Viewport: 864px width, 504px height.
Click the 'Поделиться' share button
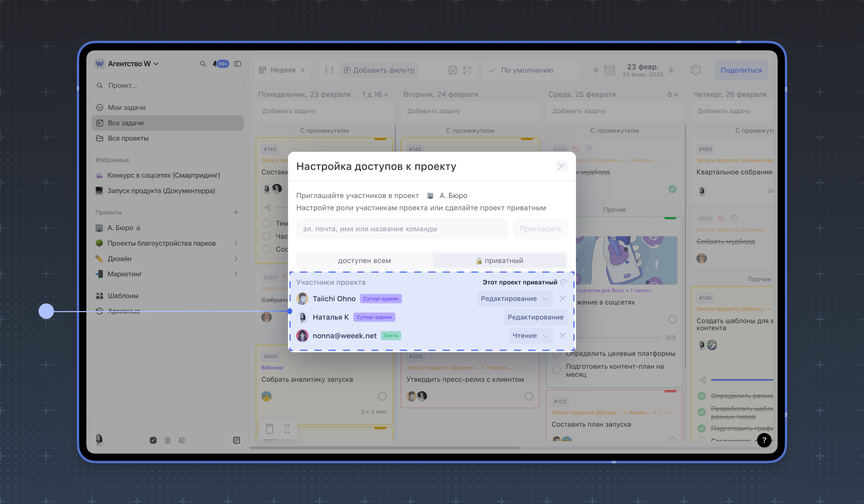click(741, 70)
